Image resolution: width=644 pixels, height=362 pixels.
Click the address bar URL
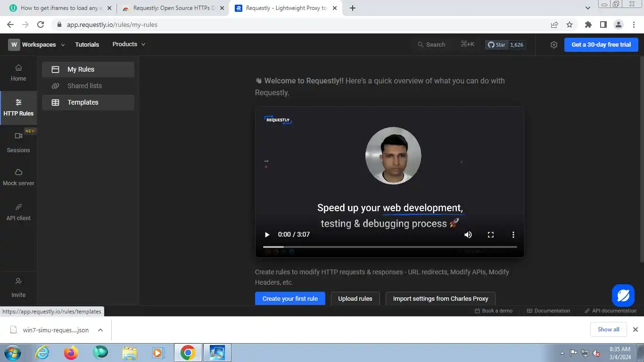112,25
